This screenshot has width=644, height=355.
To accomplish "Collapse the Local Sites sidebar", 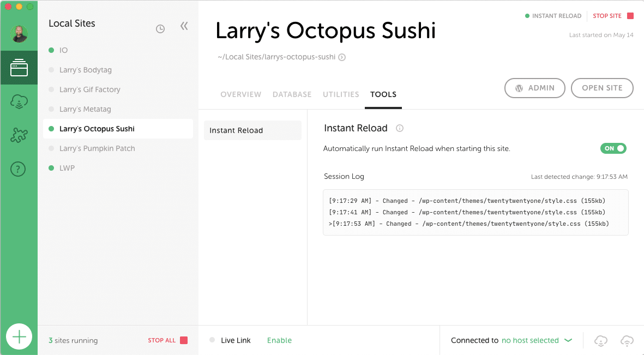I will [184, 26].
